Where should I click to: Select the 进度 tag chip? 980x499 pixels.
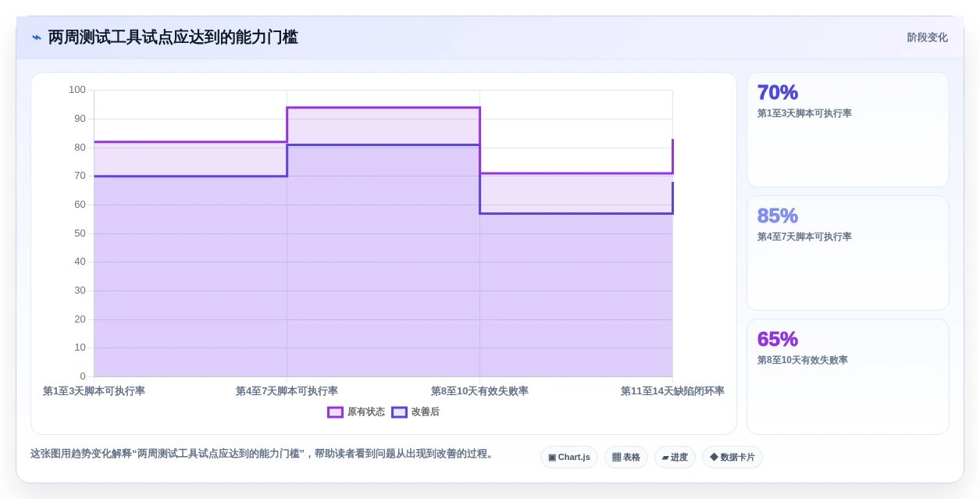click(x=675, y=458)
